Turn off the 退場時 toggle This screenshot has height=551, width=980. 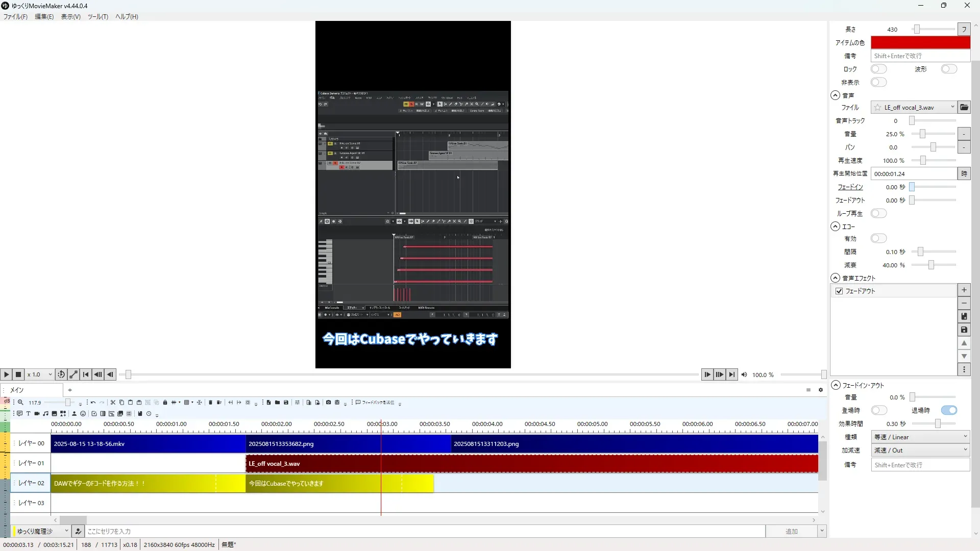coord(949,410)
